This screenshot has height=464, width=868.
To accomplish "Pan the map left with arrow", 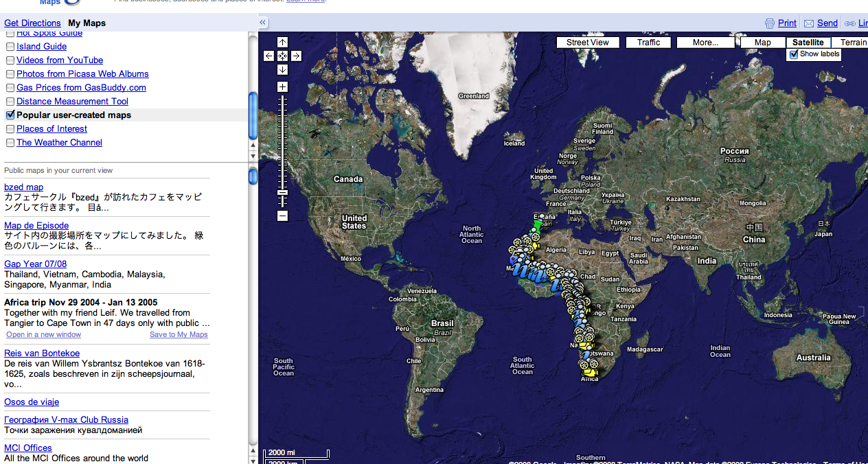I will coord(269,56).
